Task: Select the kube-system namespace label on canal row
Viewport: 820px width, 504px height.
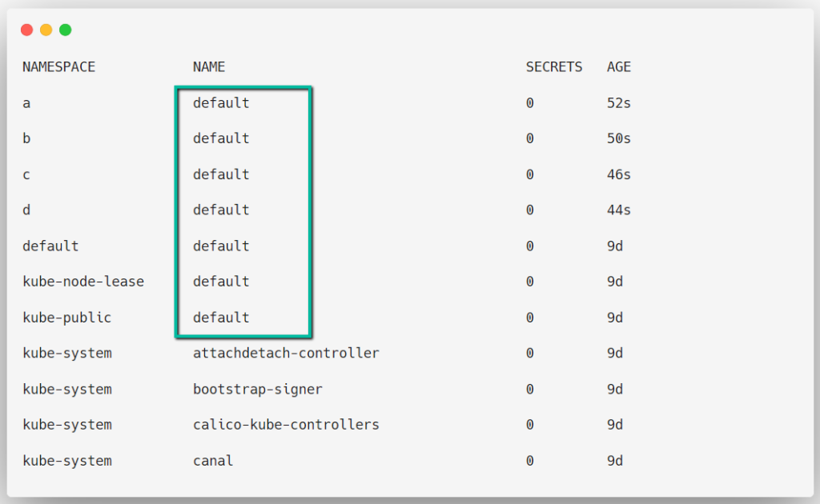Action: click(66, 460)
